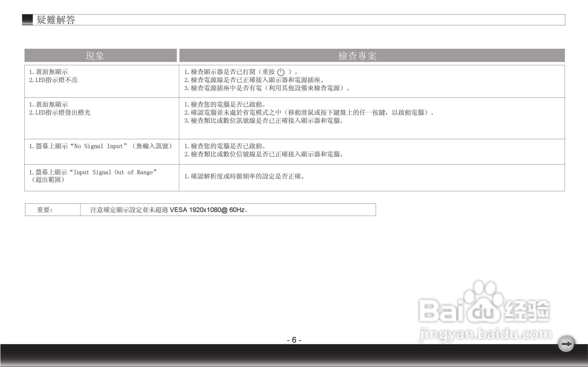The image size is (588, 367).
Task: Click the power symbol icon in first row
Action: click(281, 72)
